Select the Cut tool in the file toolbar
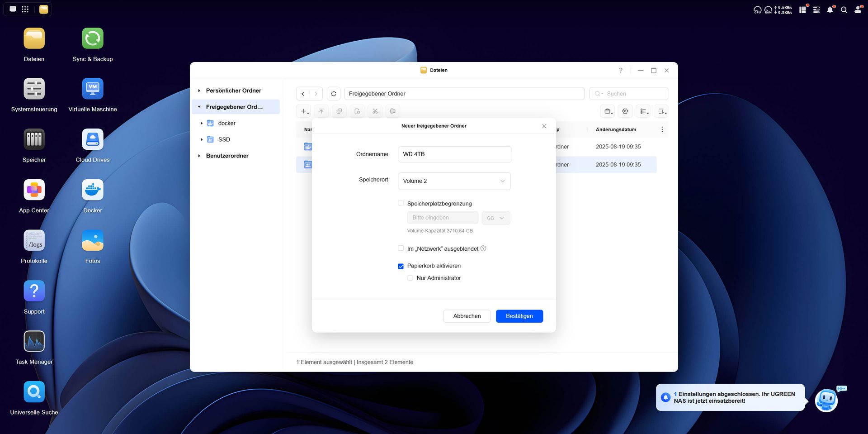Viewport: 868px width, 434px height. coord(375,111)
